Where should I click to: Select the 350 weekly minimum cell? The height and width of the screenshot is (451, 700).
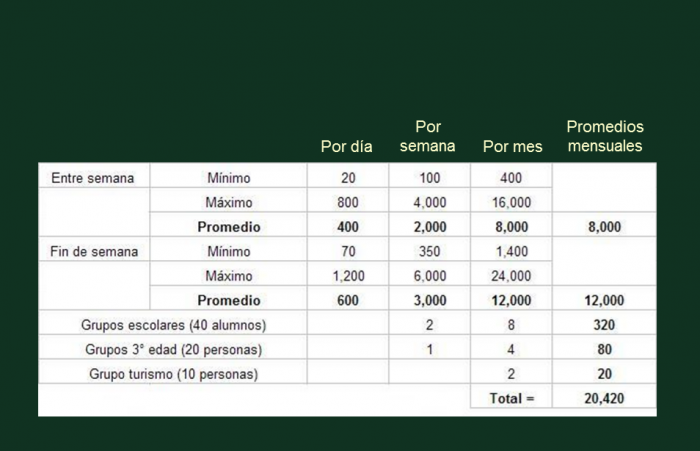429,251
